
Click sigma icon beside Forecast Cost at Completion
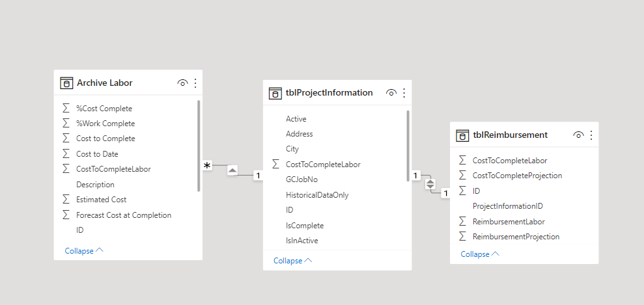(x=66, y=215)
